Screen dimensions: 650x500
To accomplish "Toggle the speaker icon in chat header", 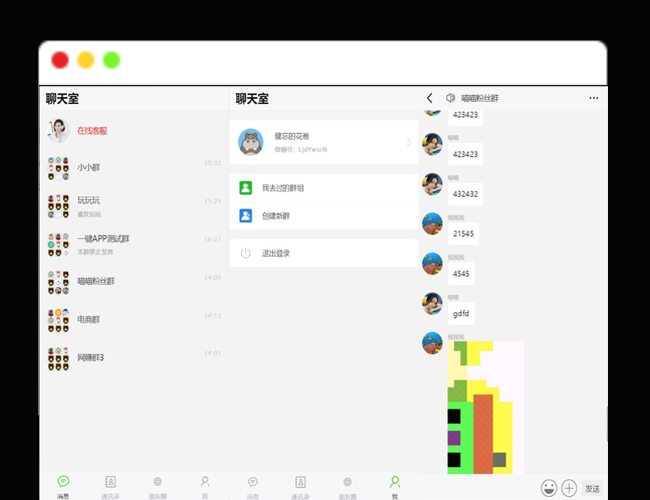I will 450,98.
